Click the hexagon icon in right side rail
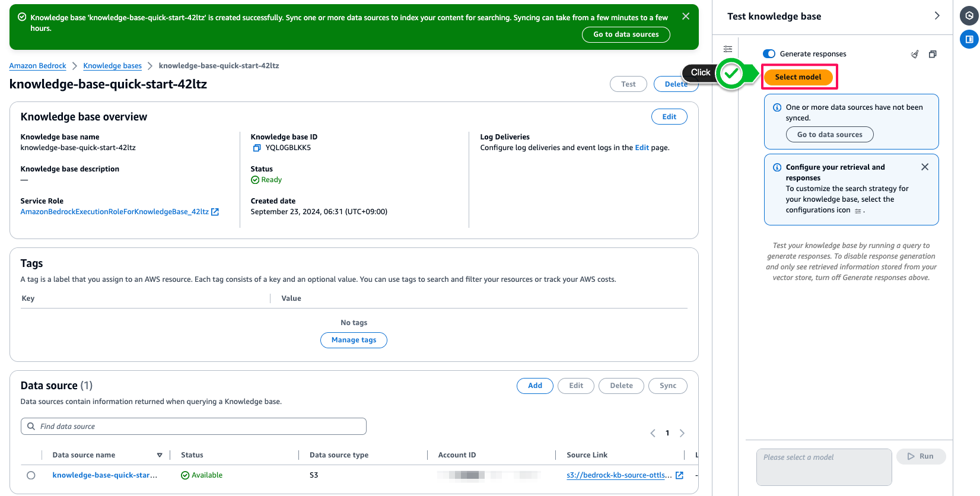Viewport: 980px width, 496px height. coord(969,16)
